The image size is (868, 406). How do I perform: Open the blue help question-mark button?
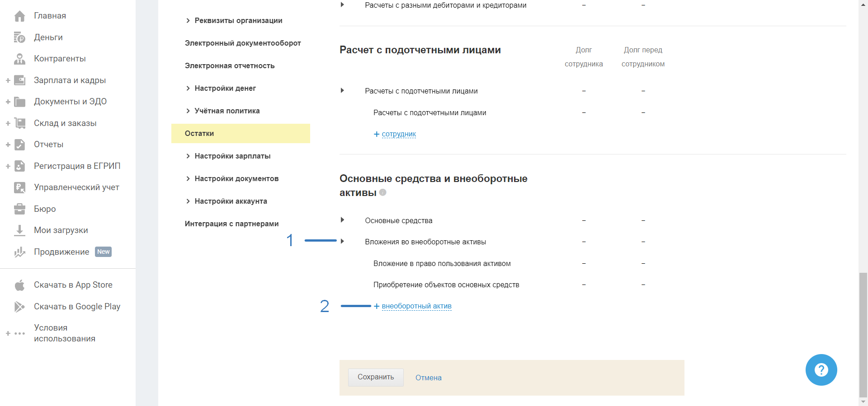click(x=821, y=370)
